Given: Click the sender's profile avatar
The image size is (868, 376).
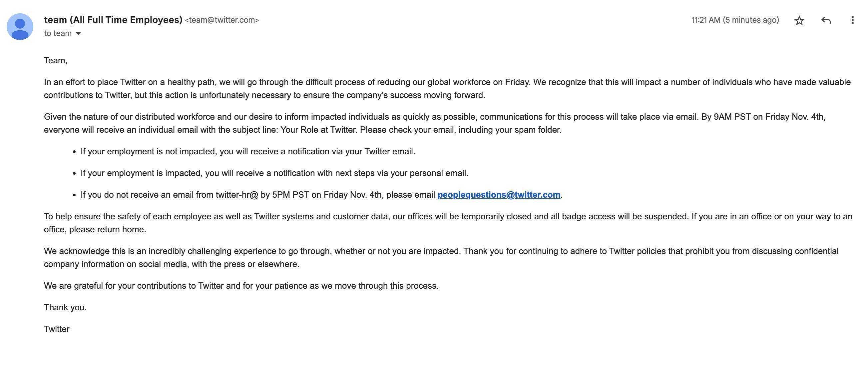Looking at the screenshot, I should point(20,27).
